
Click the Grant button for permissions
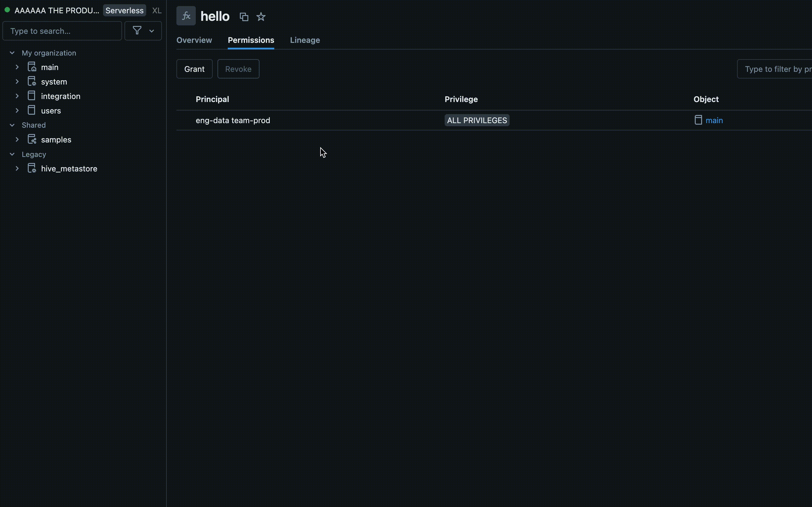tap(194, 69)
